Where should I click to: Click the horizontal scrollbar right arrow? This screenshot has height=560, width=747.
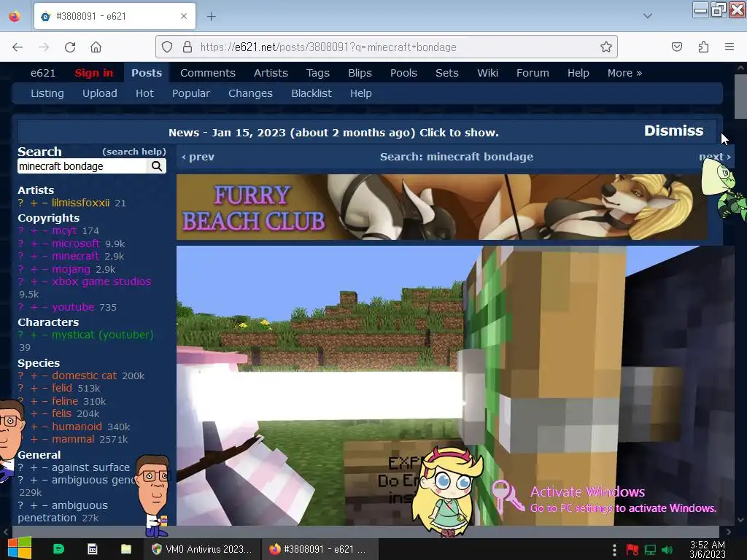click(x=729, y=532)
